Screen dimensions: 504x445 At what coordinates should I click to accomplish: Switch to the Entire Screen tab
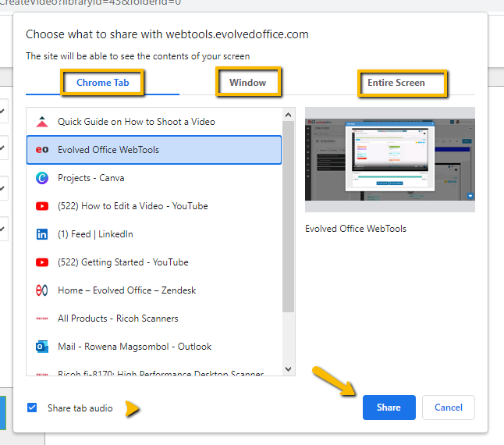(x=396, y=83)
